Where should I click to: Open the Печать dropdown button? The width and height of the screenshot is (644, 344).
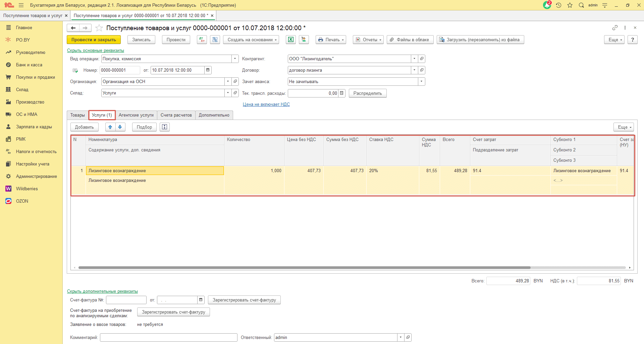[331, 40]
